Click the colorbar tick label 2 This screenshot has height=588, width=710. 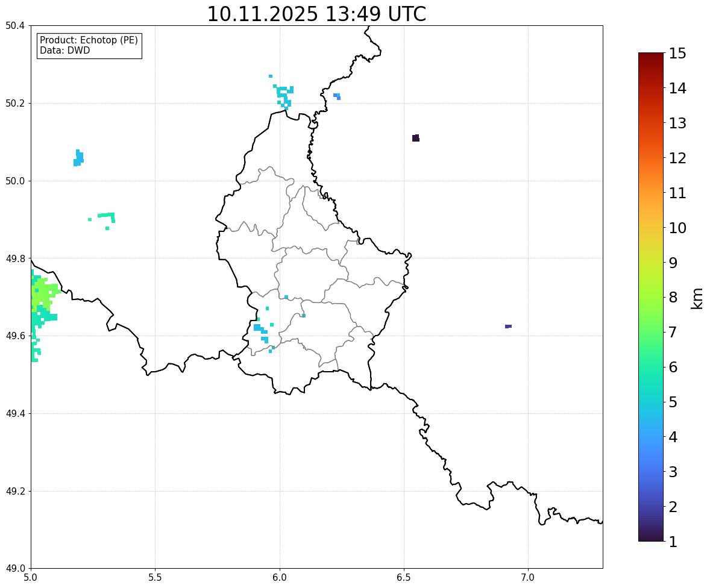coord(673,507)
